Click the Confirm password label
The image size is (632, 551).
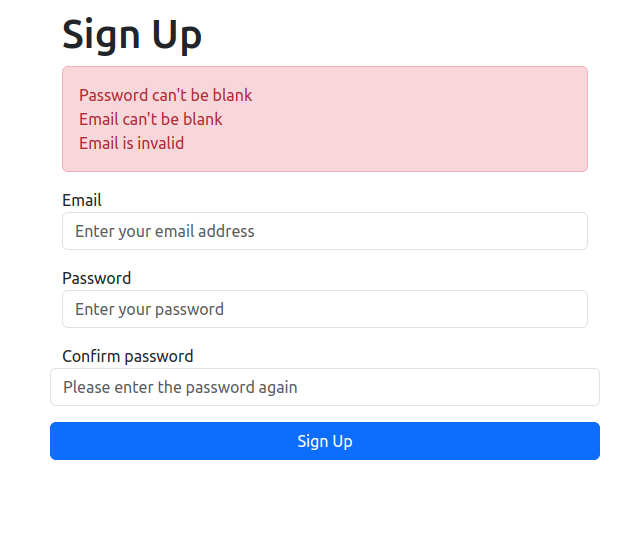click(x=127, y=356)
